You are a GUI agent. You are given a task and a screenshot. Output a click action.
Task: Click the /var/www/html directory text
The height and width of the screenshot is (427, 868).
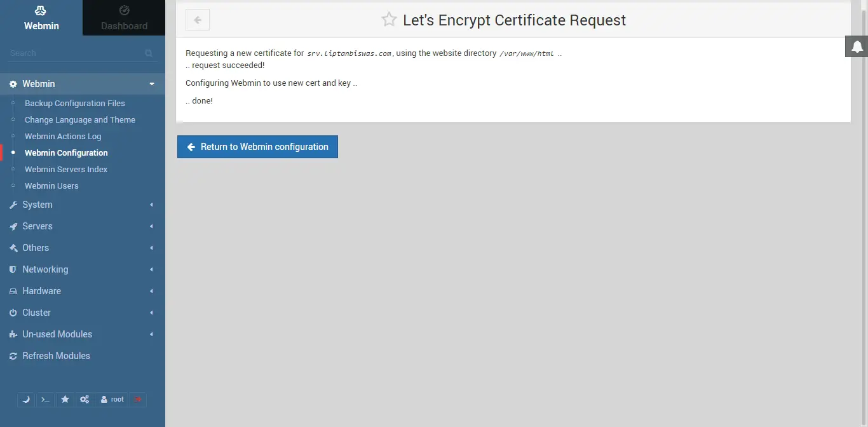click(527, 53)
